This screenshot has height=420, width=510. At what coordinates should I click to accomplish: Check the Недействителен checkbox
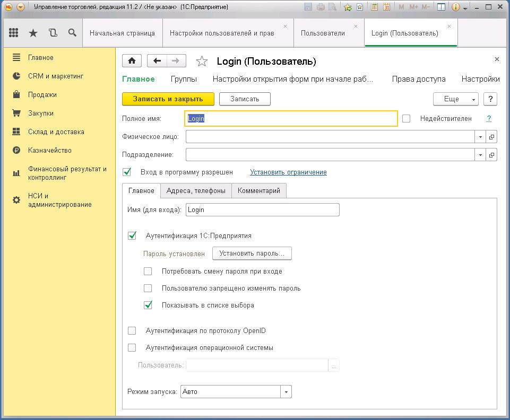(406, 119)
